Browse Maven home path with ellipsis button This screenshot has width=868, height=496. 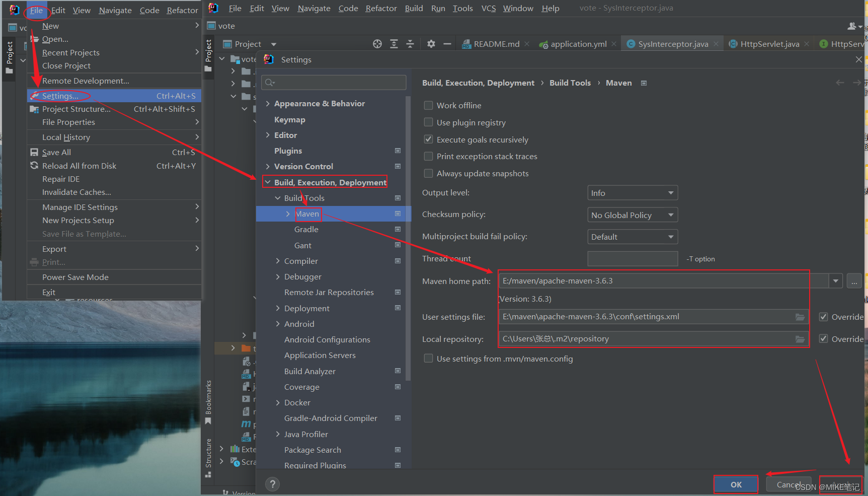[854, 281]
